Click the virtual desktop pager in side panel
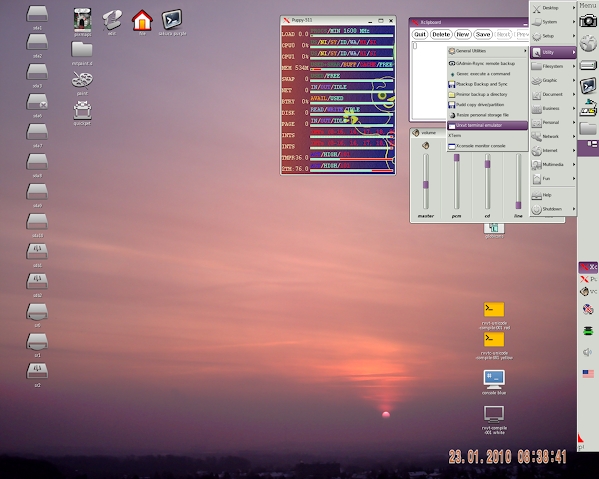 588,148
